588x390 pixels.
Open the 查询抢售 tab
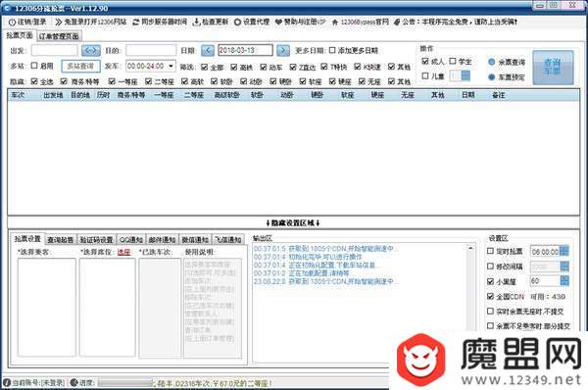[x=61, y=240]
